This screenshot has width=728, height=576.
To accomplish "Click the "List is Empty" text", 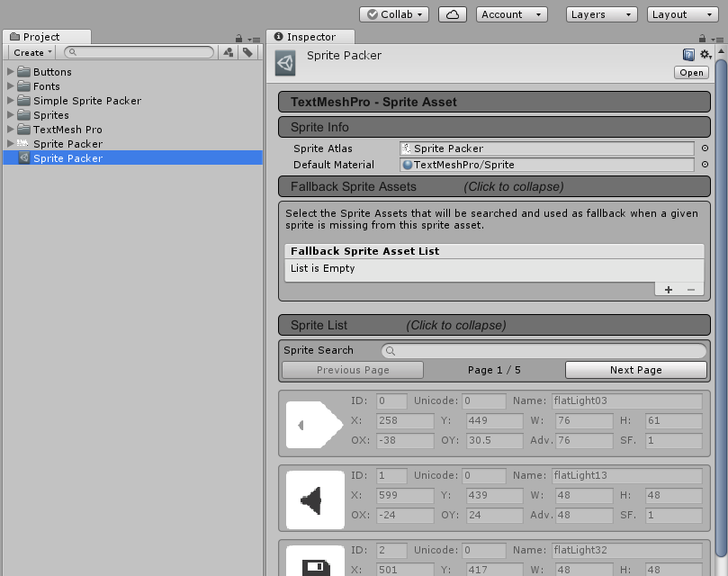I will [x=323, y=268].
